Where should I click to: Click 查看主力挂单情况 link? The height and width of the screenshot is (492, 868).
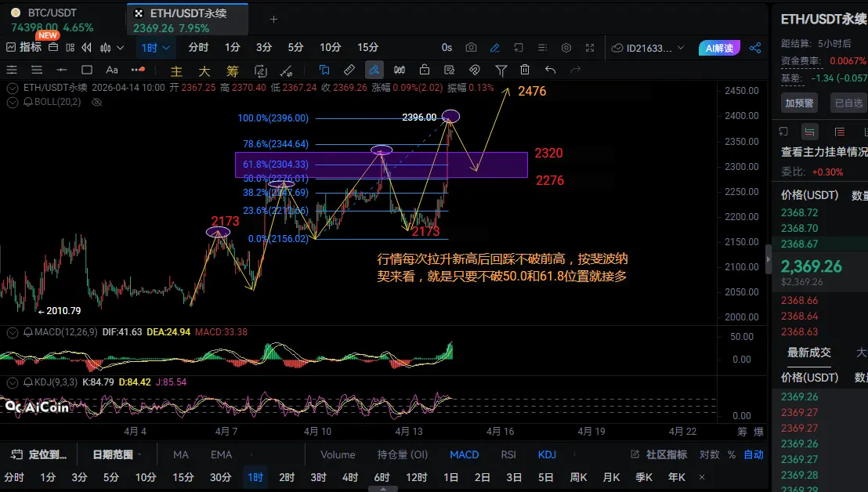pyautogui.click(x=823, y=152)
